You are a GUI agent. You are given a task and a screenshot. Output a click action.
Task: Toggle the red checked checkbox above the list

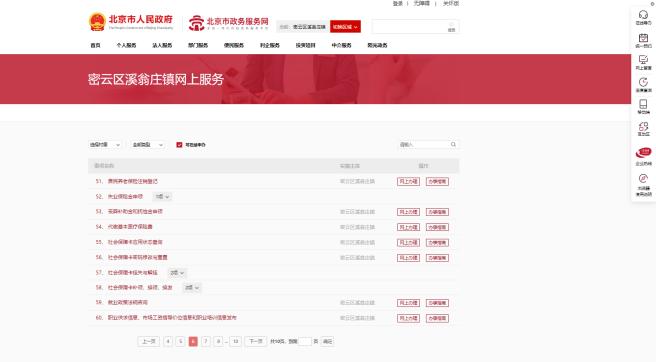pos(179,145)
